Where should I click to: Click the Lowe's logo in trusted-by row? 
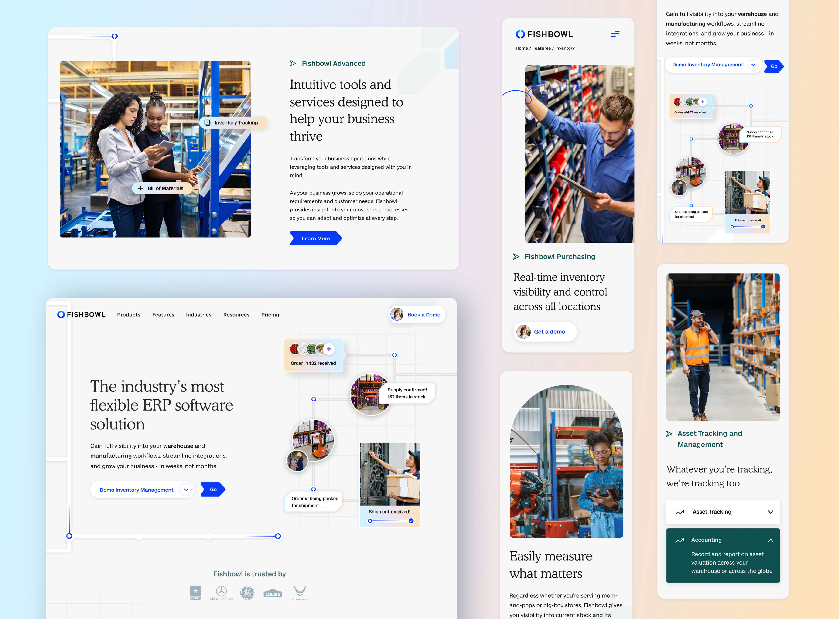[273, 594]
